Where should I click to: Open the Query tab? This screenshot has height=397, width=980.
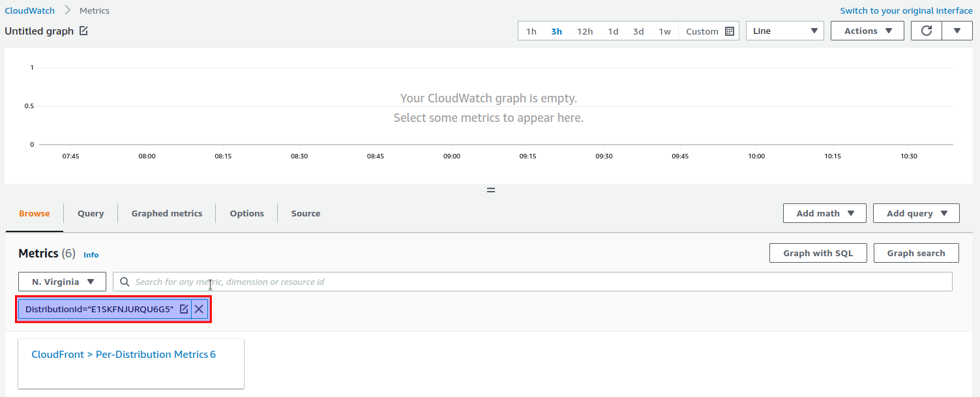pyautogui.click(x=90, y=213)
